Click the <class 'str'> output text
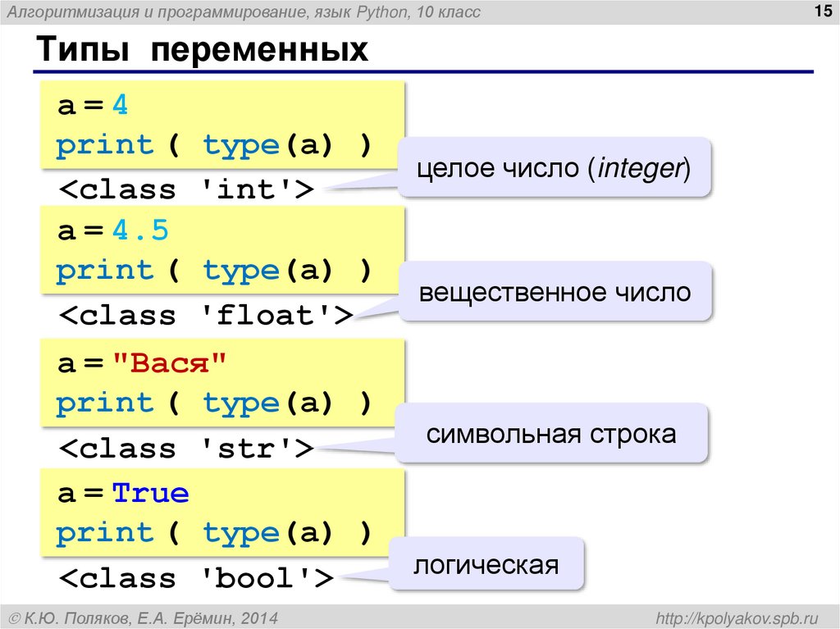 coord(186,448)
